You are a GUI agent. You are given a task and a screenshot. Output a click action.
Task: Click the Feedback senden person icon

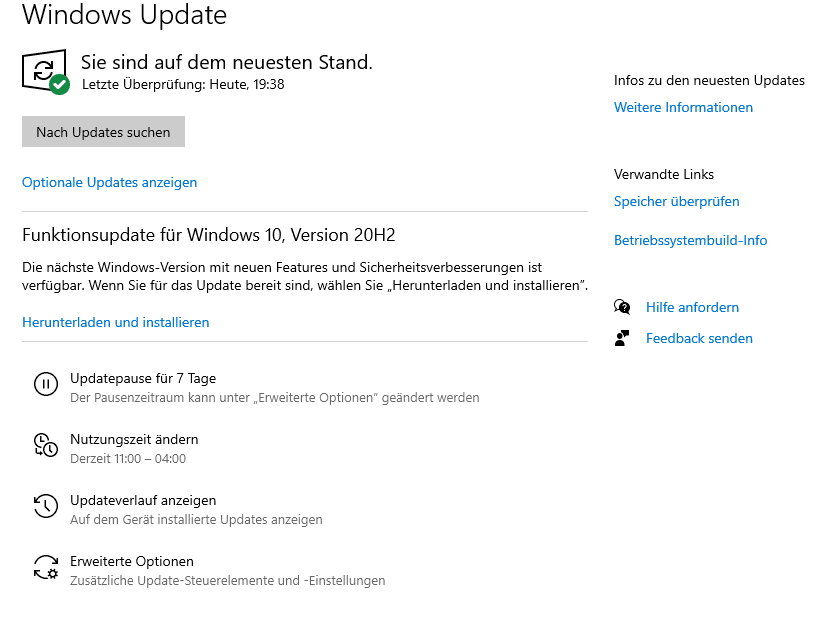point(622,338)
